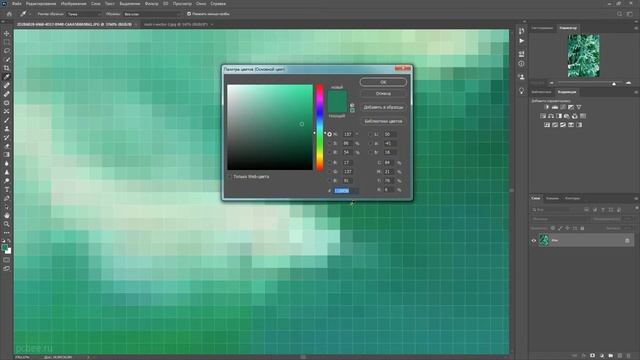Select the Type tool
This screenshot has height=360, width=640.
7,189
